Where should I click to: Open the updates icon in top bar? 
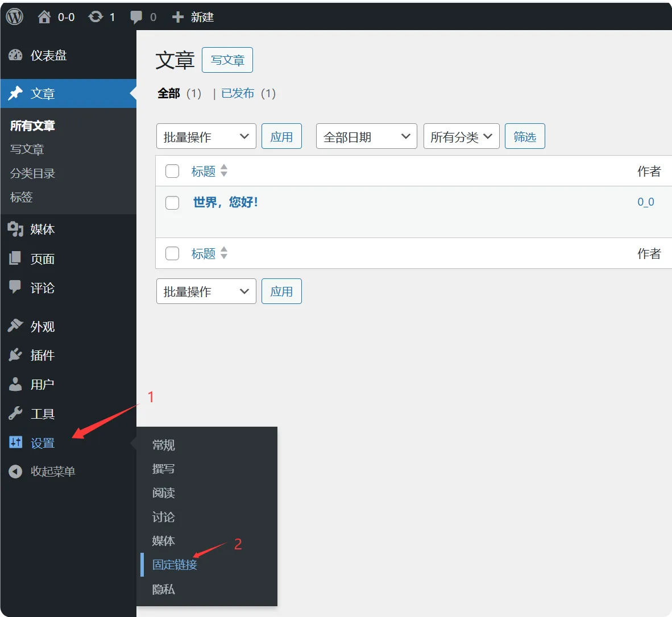click(x=94, y=16)
